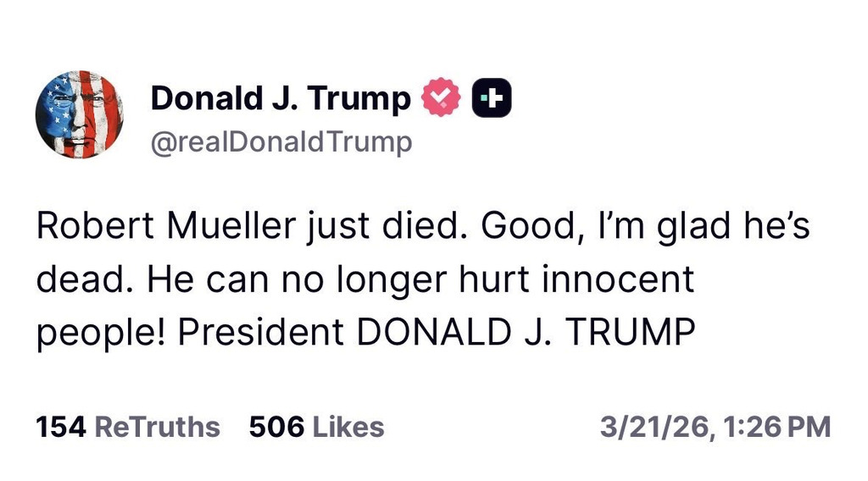View the 154 ReTruths list
Viewport: 868px width, 481px height.
128,427
